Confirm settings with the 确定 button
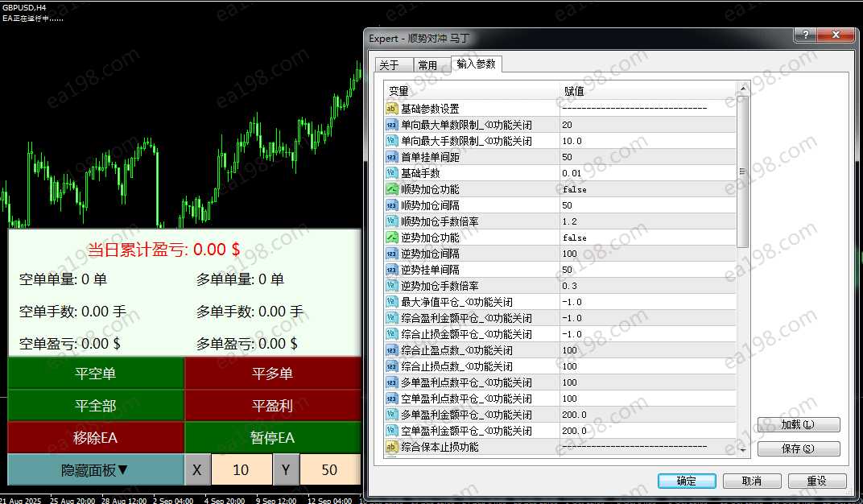 point(687,481)
